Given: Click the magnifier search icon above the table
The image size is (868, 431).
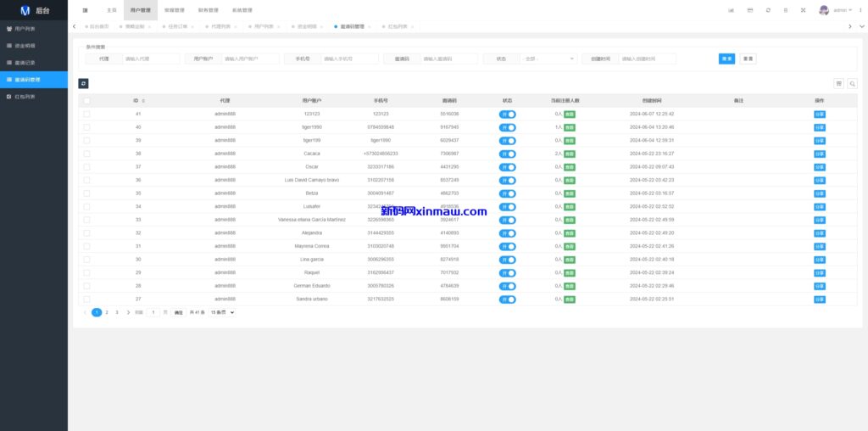Looking at the screenshot, I should tap(852, 83).
